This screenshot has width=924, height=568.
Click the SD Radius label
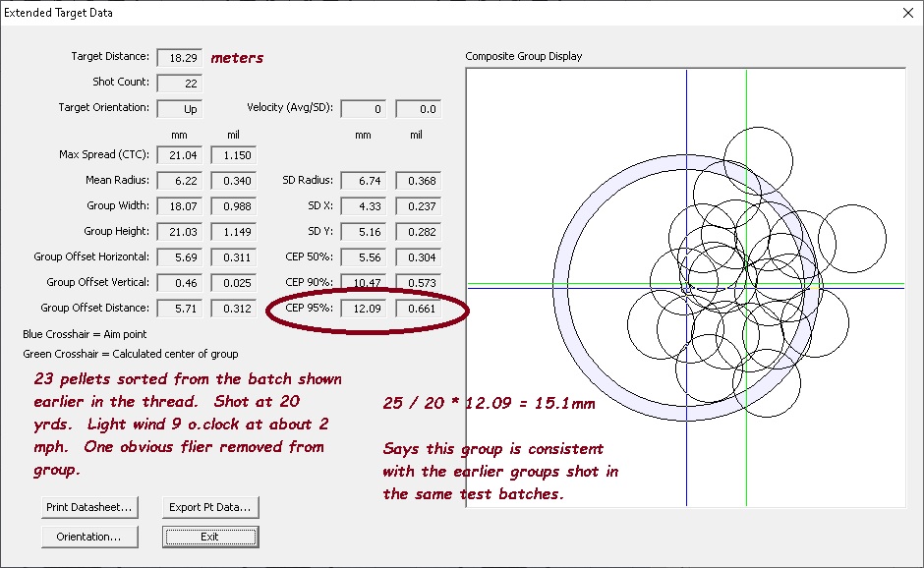[308, 180]
